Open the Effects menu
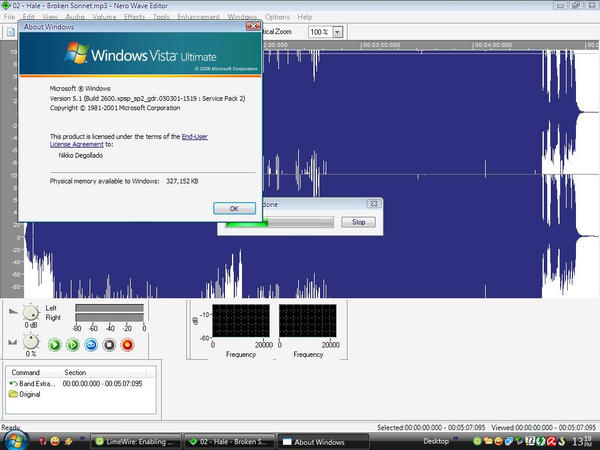 (x=134, y=17)
